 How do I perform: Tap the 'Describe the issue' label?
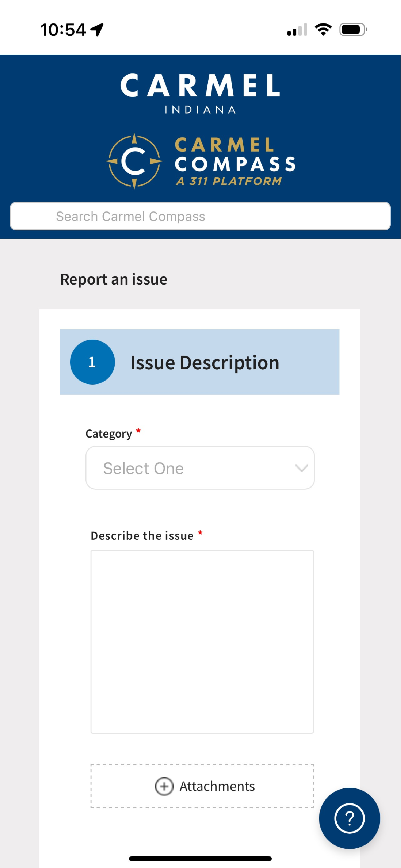142,536
